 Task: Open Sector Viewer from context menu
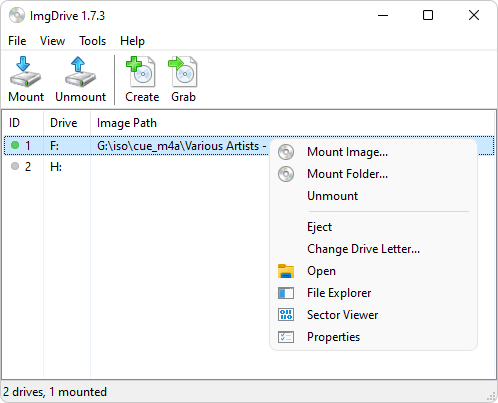tap(342, 315)
